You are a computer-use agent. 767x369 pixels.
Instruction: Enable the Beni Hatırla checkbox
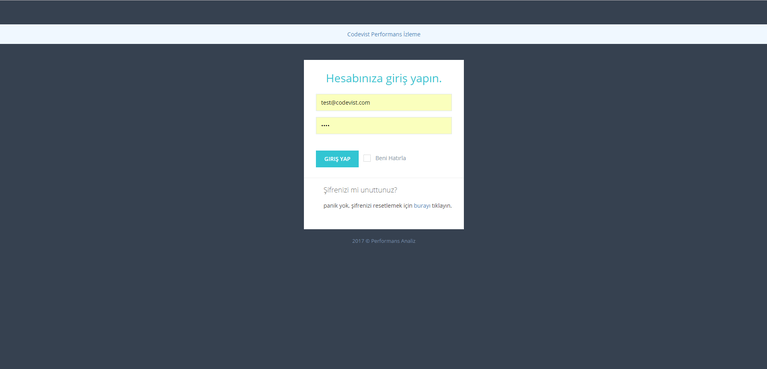pyautogui.click(x=367, y=158)
